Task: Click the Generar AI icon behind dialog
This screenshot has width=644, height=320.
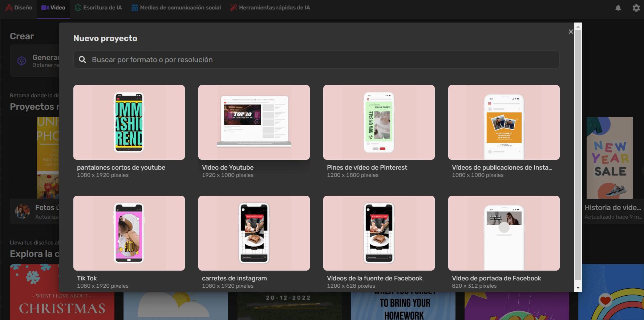Action: (x=22, y=61)
